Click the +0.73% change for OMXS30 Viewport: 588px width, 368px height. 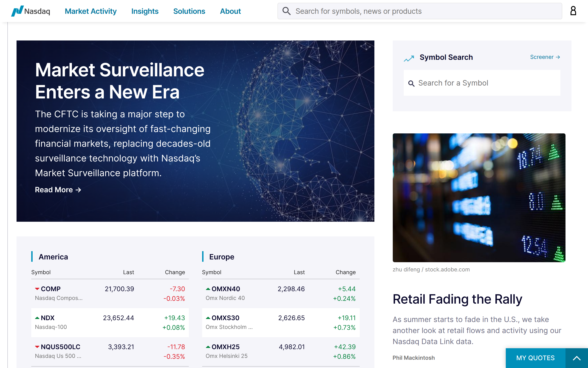345,328
